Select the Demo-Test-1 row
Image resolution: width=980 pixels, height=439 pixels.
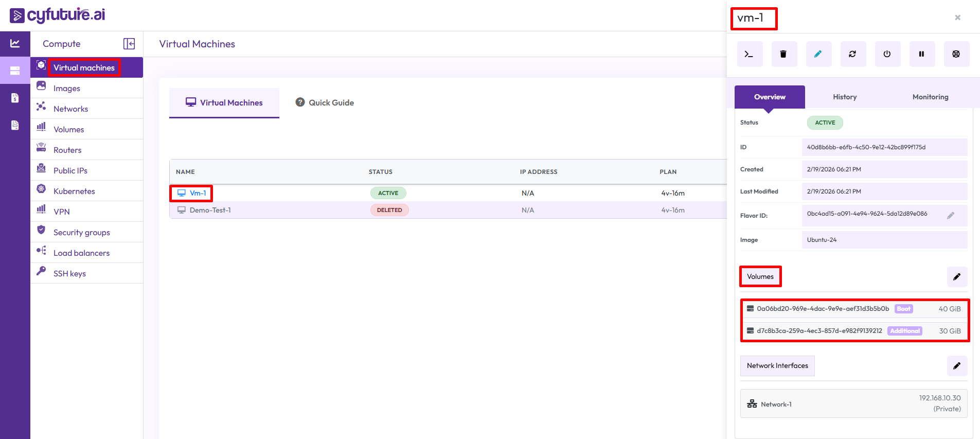[210, 210]
